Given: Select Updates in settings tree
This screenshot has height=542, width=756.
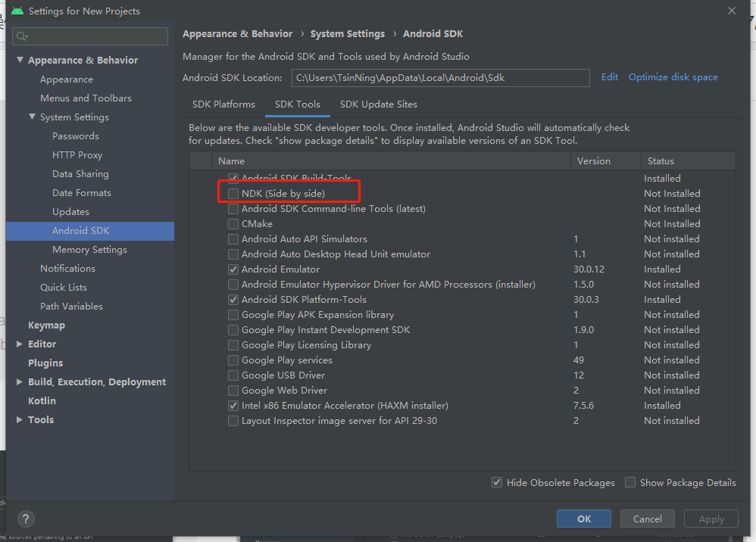Looking at the screenshot, I should click(x=70, y=212).
